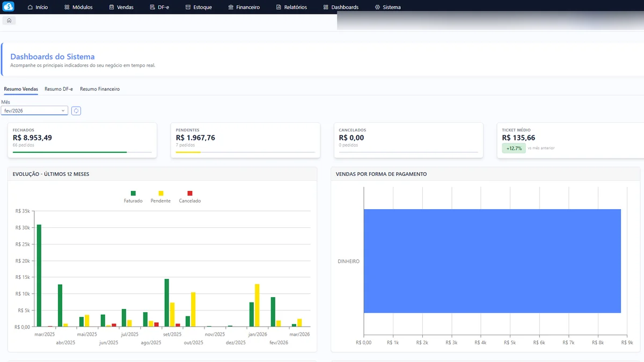Open Financeiro via the bank icon

[x=230, y=7]
